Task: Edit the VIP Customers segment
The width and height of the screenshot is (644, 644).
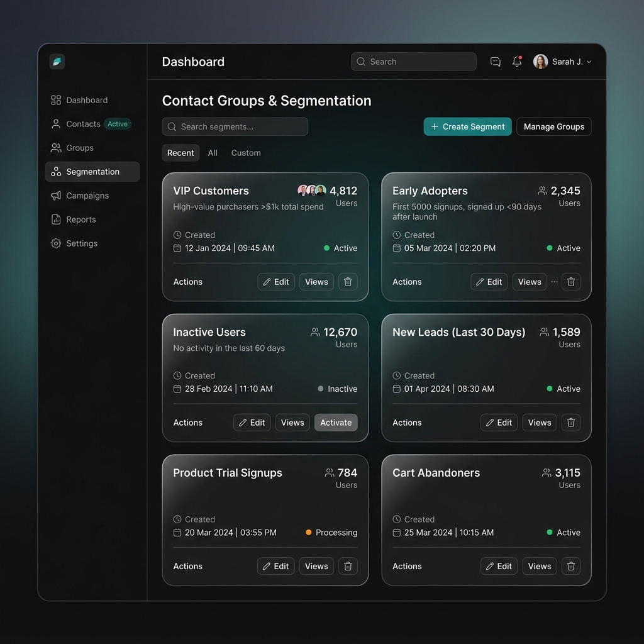Action: [276, 282]
